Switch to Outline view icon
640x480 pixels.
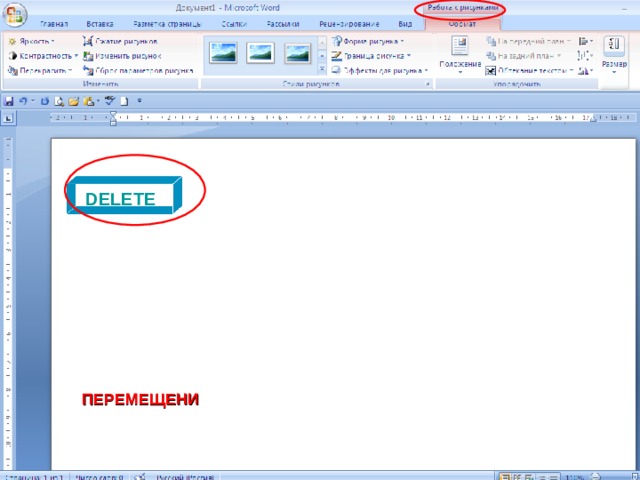point(541,477)
